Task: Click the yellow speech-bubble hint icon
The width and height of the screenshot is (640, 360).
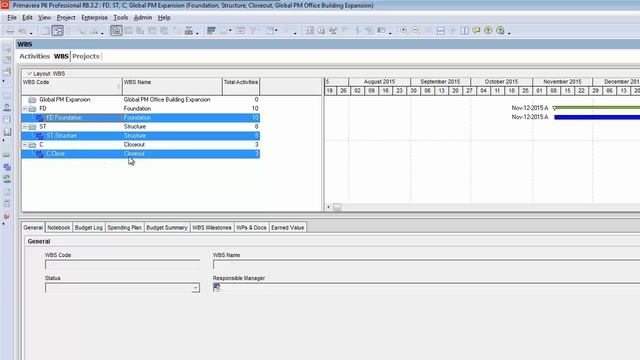Action: point(476,31)
